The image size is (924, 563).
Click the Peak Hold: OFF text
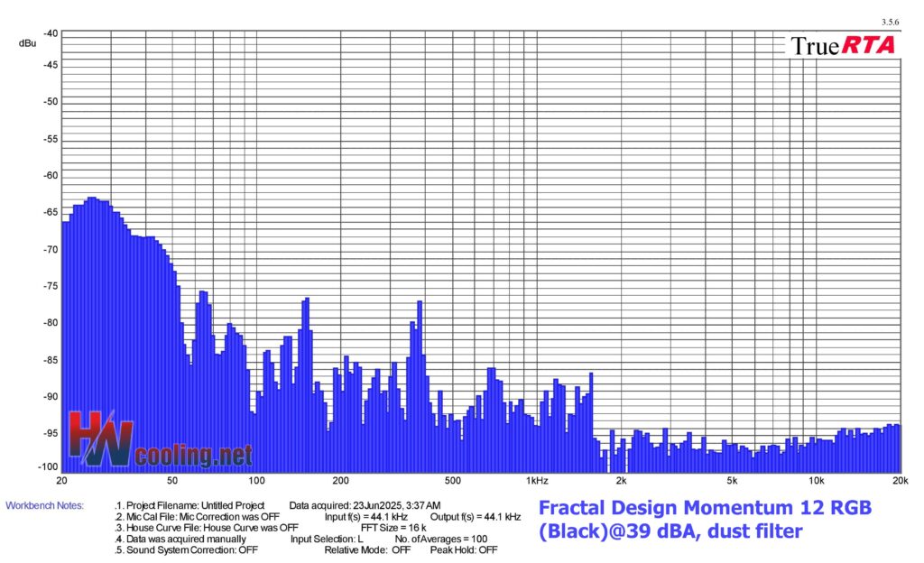click(x=464, y=550)
